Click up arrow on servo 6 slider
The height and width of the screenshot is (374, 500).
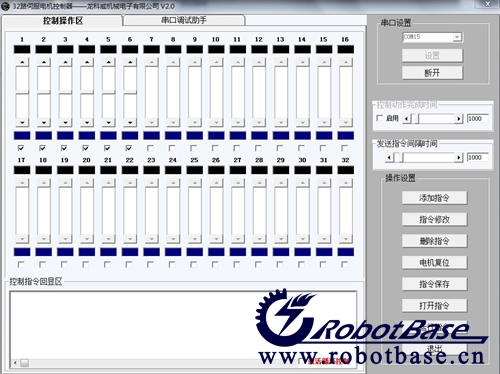pos(130,62)
